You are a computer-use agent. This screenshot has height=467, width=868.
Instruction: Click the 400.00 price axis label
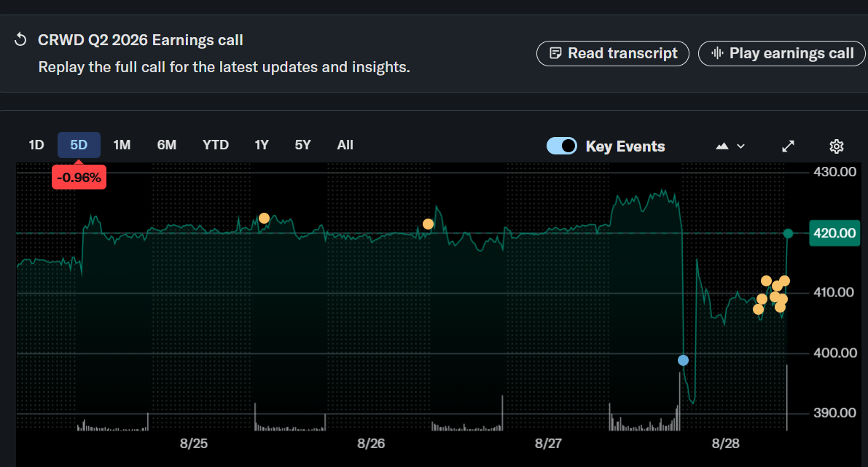834,353
